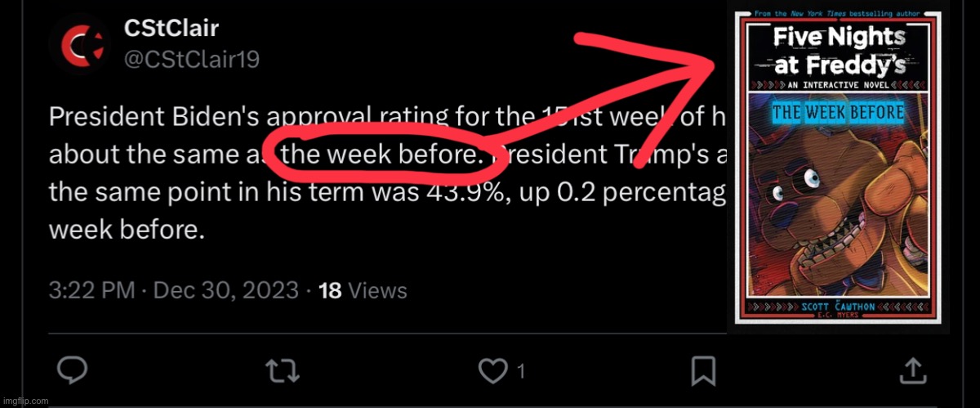Click the circled phrase "the week before"
This screenshot has width=980, height=408.
[380, 155]
